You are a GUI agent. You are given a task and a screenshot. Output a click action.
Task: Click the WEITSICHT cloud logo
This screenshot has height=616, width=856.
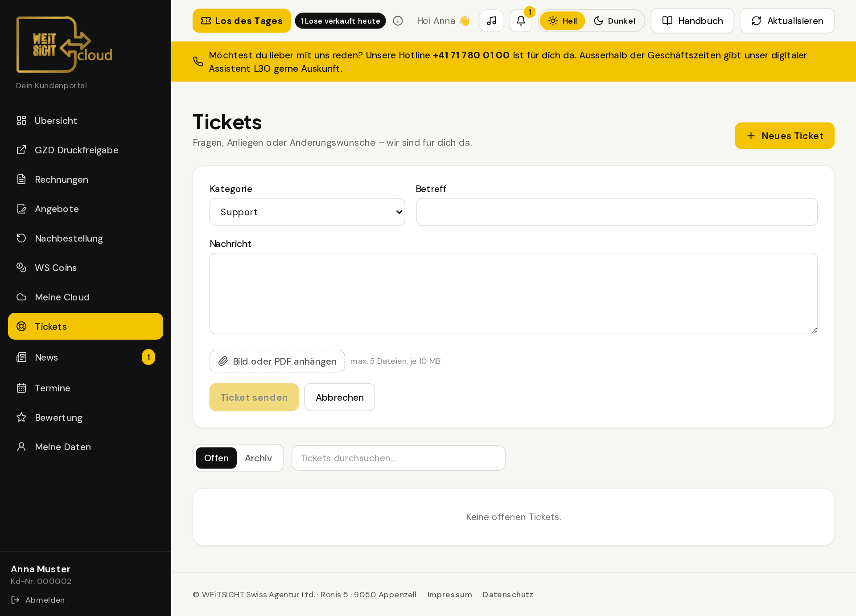click(x=64, y=45)
